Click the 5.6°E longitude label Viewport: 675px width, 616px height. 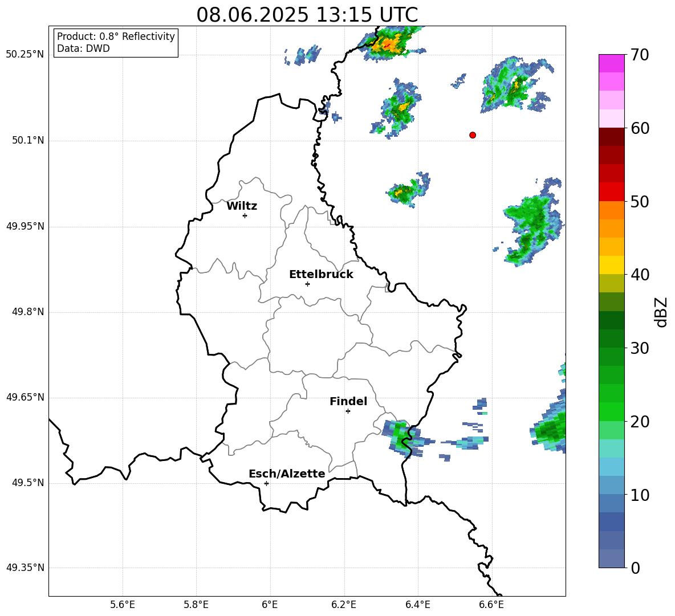[x=123, y=605]
